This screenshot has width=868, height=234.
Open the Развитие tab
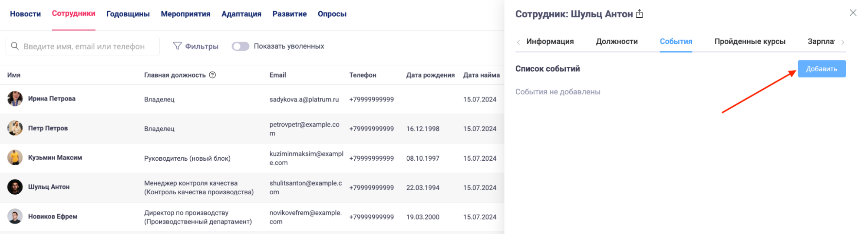point(290,14)
